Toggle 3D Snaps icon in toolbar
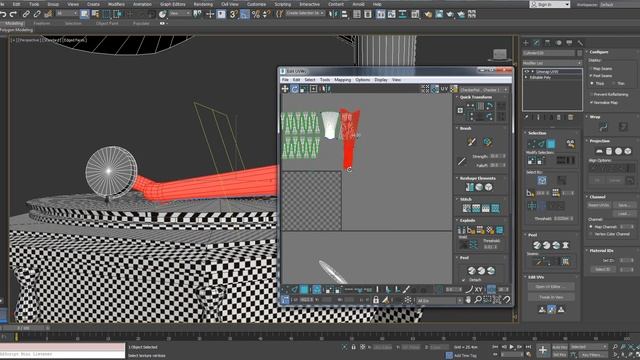Image resolution: width=640 pixels, height=360 pixels. [233, 14]
